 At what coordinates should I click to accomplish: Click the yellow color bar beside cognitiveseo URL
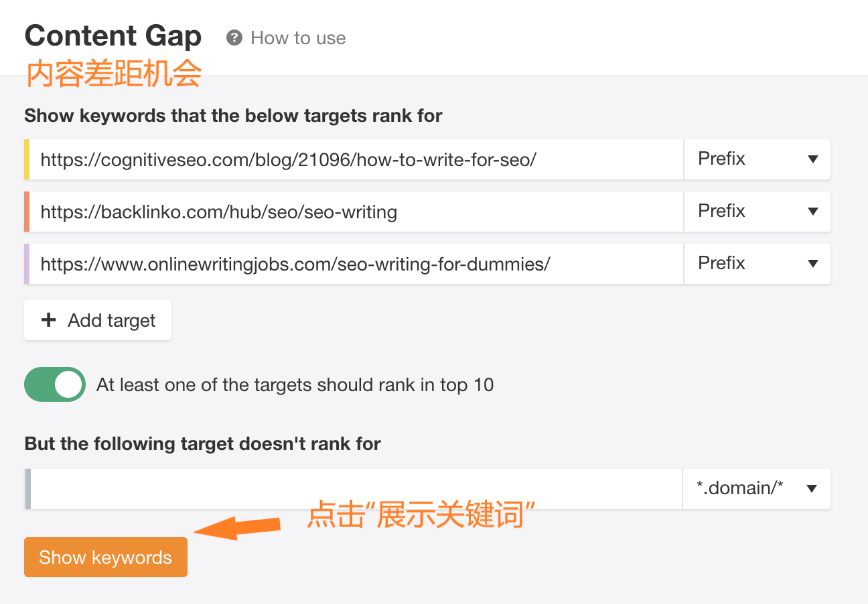[x=27, y=159]
